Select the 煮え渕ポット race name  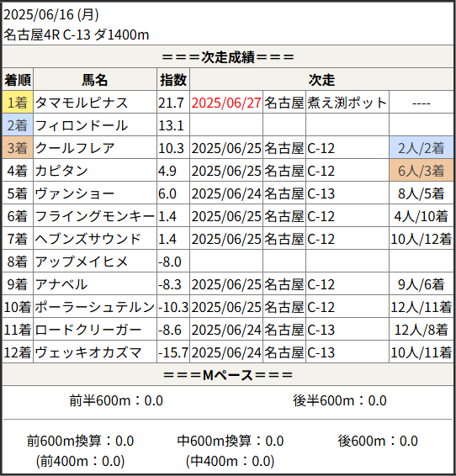coord(347,103)
